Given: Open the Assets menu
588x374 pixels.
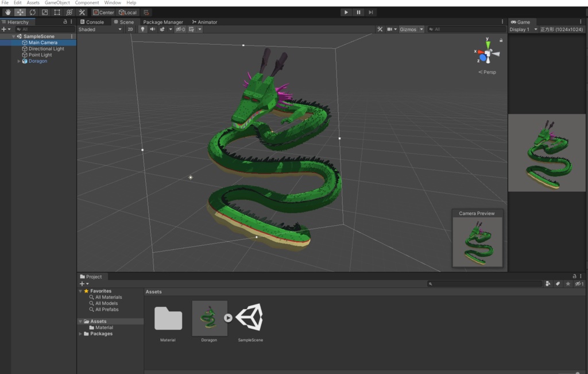Looking at the screenshot, I should [33, 3].
